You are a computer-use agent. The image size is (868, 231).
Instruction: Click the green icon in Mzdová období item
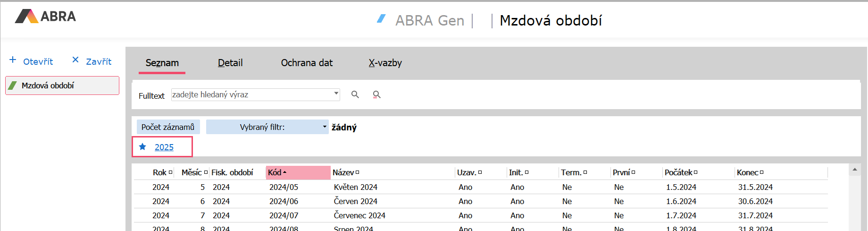[13, 86]
